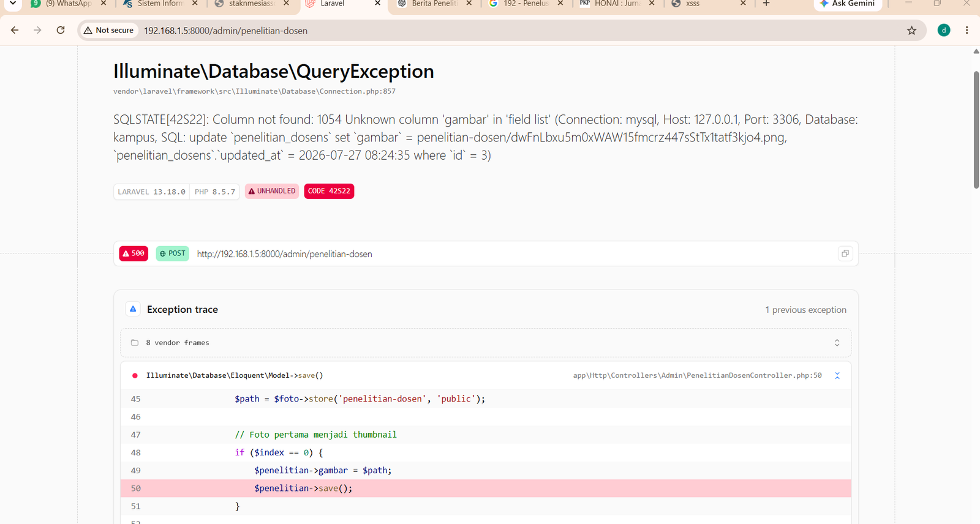Switch to the staknmesiass tab
This screenshot has width=980, height=524.
(x=252, y=4)
